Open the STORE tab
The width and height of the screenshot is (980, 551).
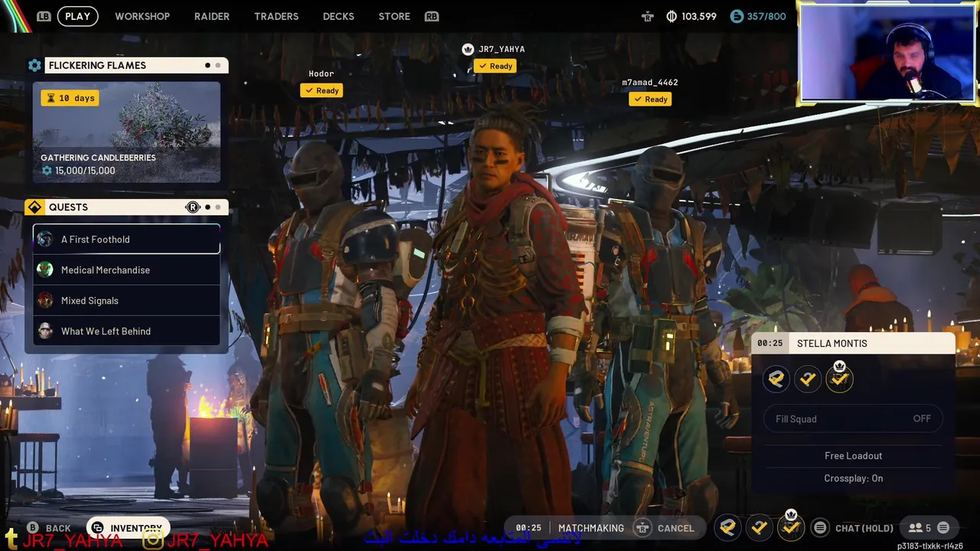click(x=394, y=16)
